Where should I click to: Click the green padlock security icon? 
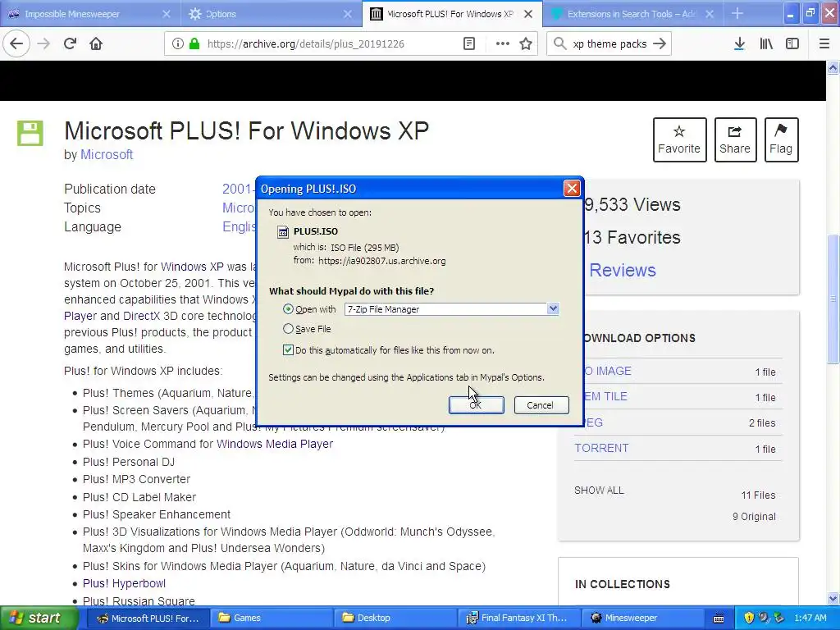(194, 44)
